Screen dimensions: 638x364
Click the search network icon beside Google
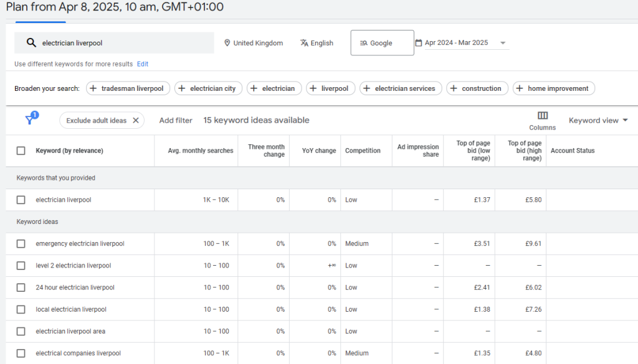pyautogui.click(x=364, y=43)
